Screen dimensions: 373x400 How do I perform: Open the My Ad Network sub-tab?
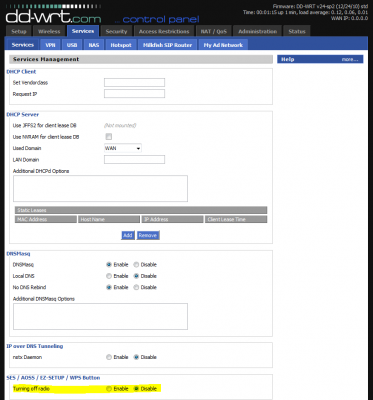point(223,45)
